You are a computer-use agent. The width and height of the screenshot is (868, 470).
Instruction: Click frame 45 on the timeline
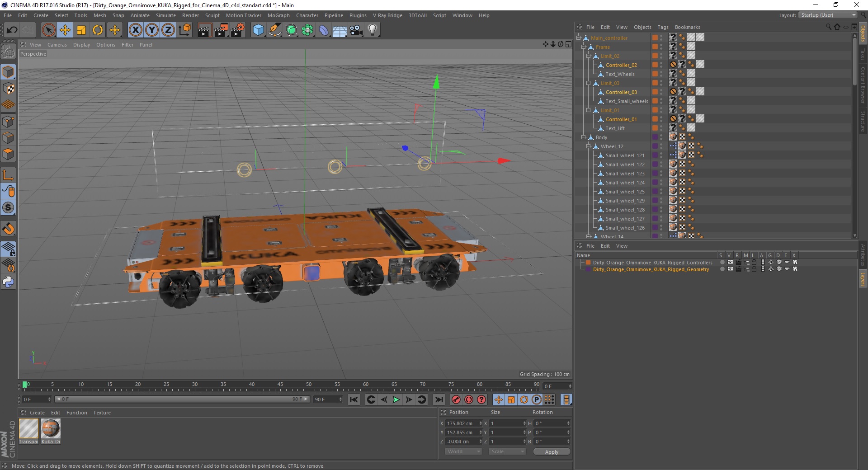[280, 385]
